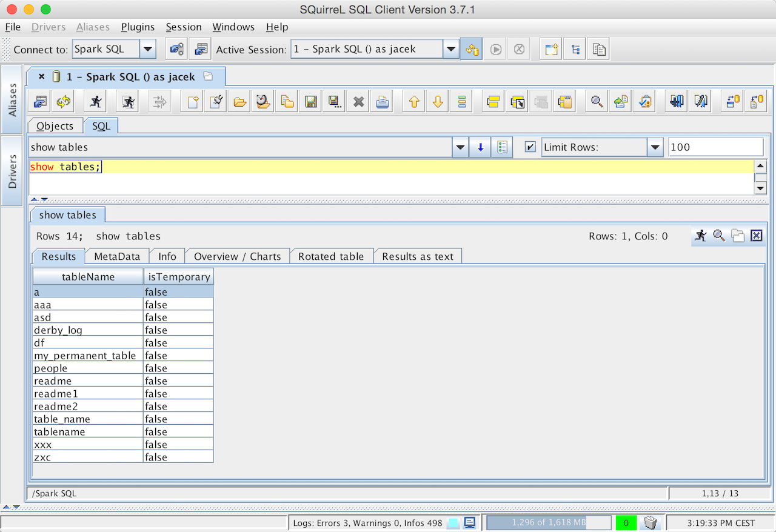Toggle the Limit Rows checkbox

(x=530, y=147)
